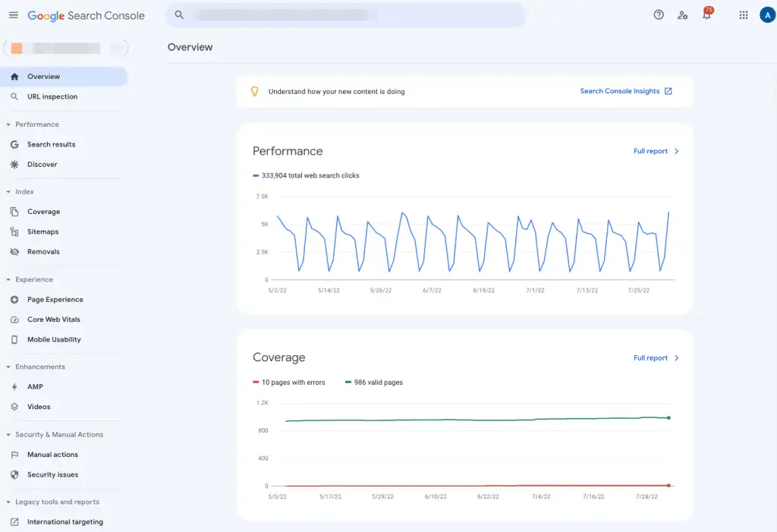Open the notifications bell

click(706, 14)
